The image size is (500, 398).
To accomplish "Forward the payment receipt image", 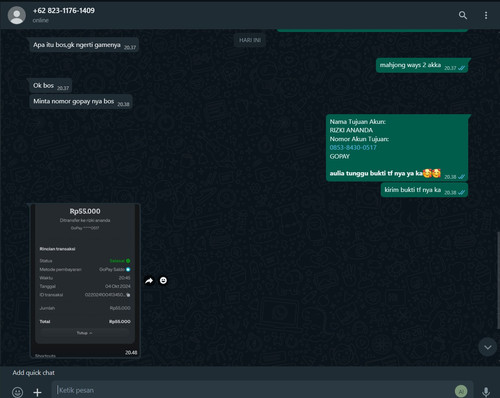I will 149,281.
